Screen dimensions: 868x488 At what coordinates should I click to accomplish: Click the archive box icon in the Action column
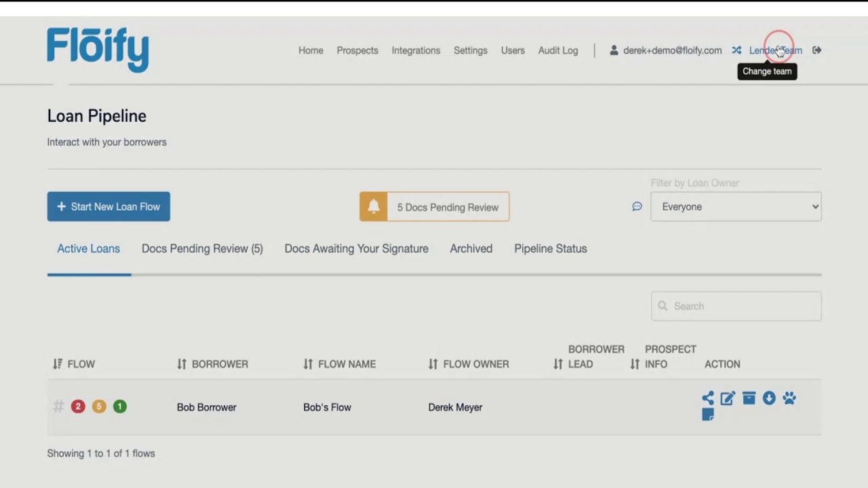pos(749,399)
